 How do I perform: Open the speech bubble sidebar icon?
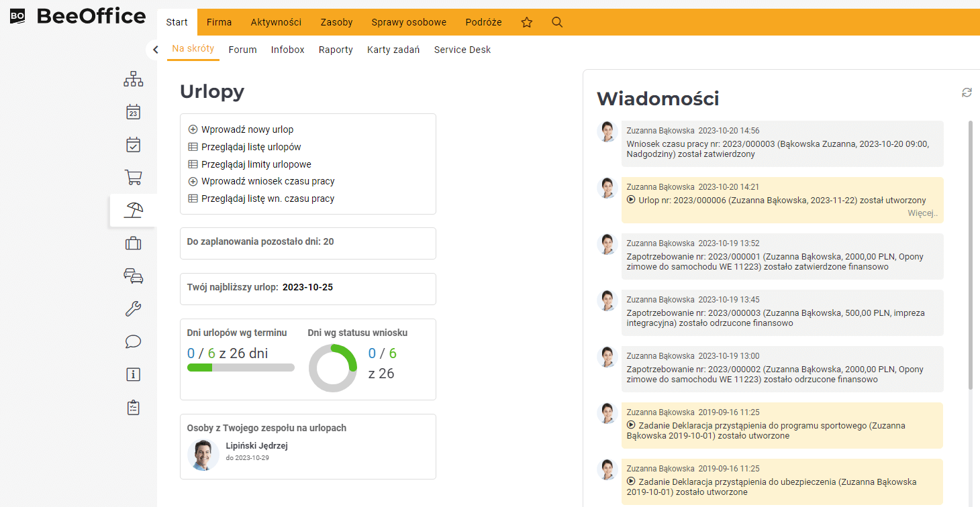pos(134,342)
